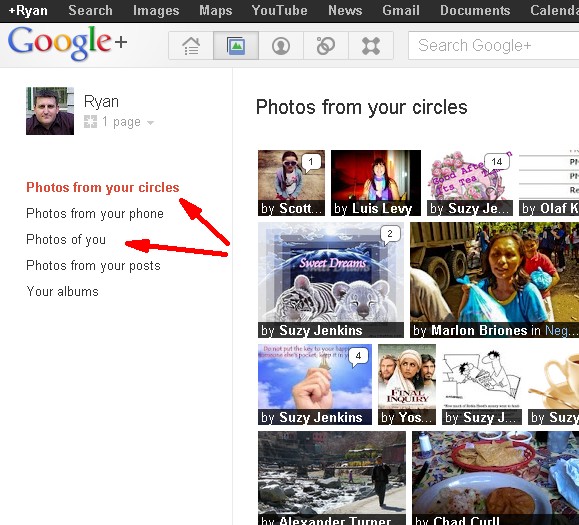Click Luis Levy author name
This screenshot has height=525, width=579.
tap(382, 209)
